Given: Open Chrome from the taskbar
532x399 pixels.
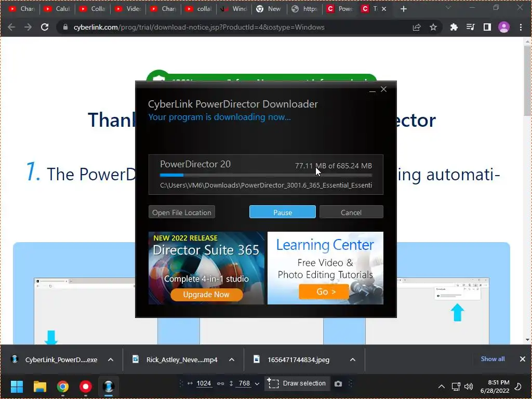Looking at the screenshot, I should (63, 386).
